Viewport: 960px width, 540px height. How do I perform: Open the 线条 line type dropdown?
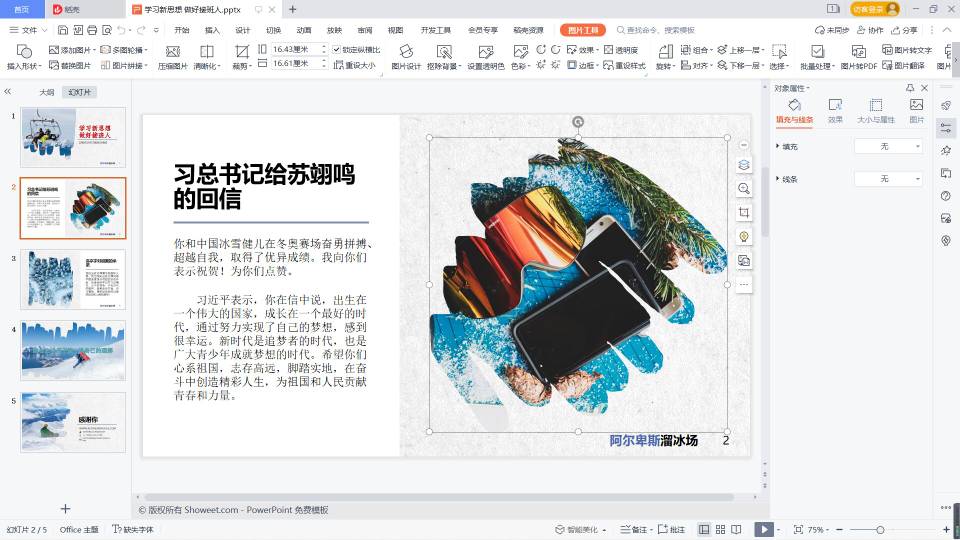pos(889,179)
